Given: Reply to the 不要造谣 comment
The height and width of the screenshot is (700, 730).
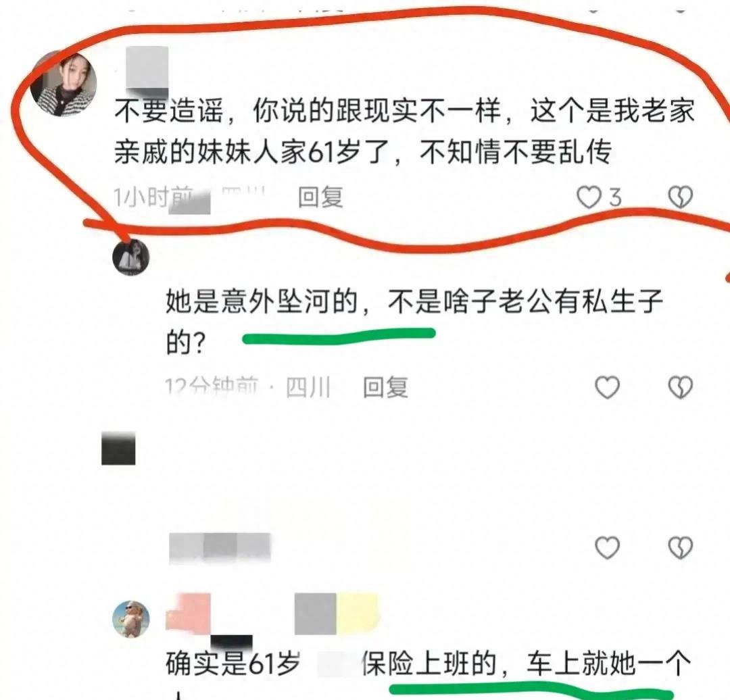Looking at the screenshot, I should [x=320, y=197].
